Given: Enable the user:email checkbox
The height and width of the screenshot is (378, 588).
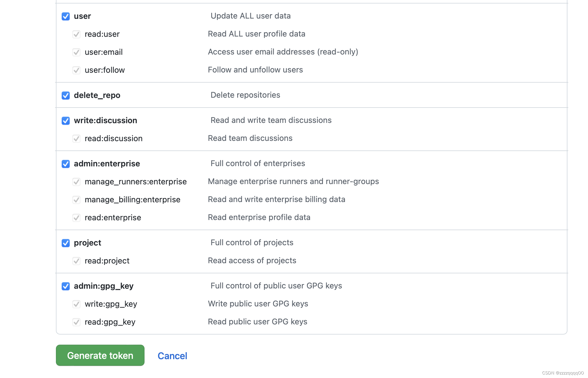Looking at the screenshot, I should tap(76, 52).
